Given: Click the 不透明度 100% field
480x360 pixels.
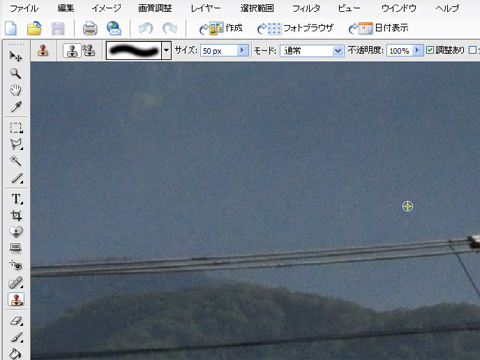Looking at the screenshot, I should point(399,51).
